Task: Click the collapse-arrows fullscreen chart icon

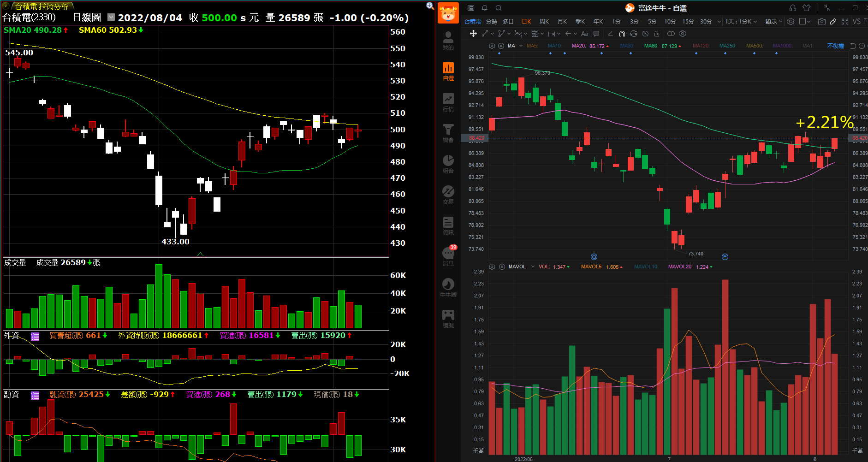Action: pos(845,21)
